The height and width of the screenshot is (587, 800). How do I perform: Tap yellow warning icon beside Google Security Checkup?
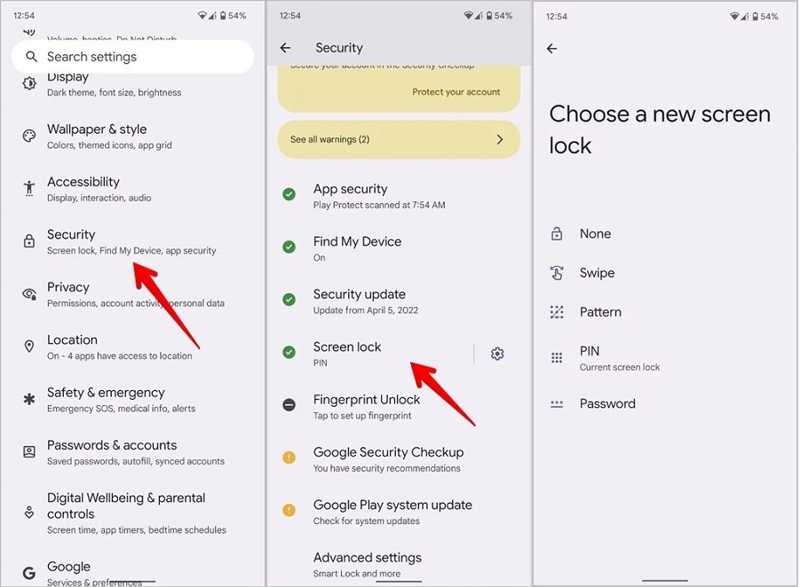[289, 457]
